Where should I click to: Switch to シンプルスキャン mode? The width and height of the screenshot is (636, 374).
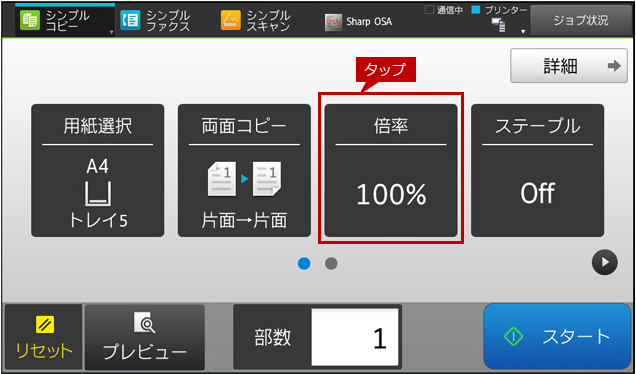(256, 21)
